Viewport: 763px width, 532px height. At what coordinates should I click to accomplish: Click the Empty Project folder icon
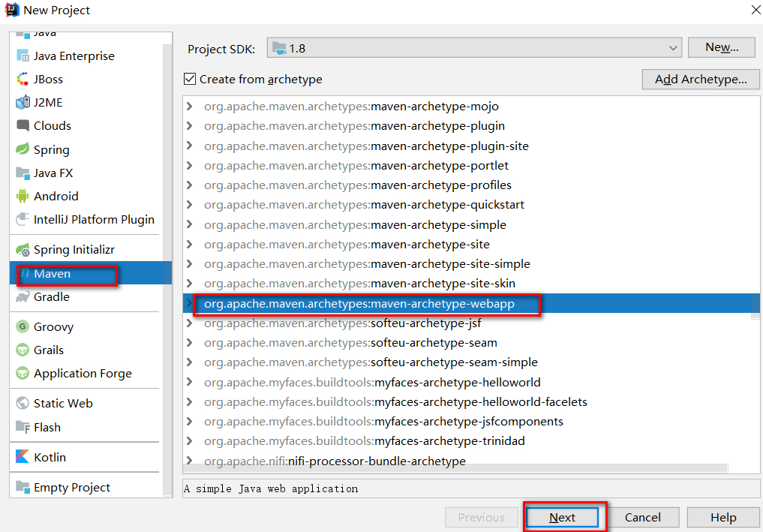(x=23, y=487)
